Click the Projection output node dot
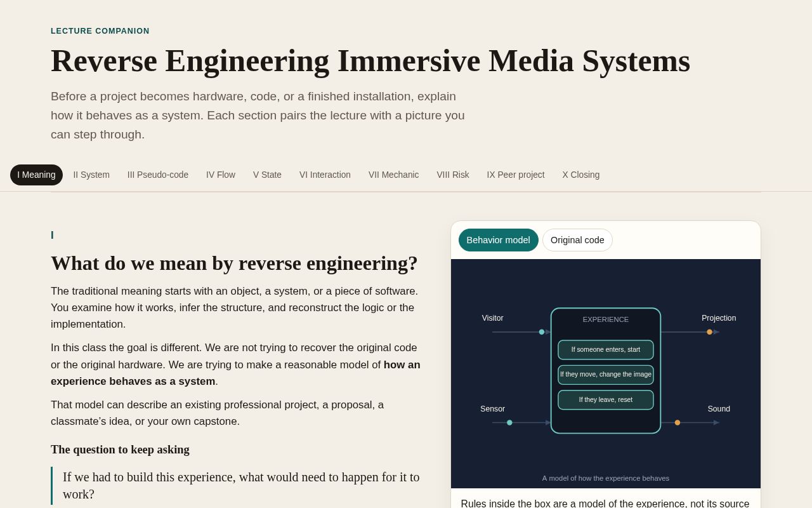This screenshot has height=508, width=812. [710, 332]
